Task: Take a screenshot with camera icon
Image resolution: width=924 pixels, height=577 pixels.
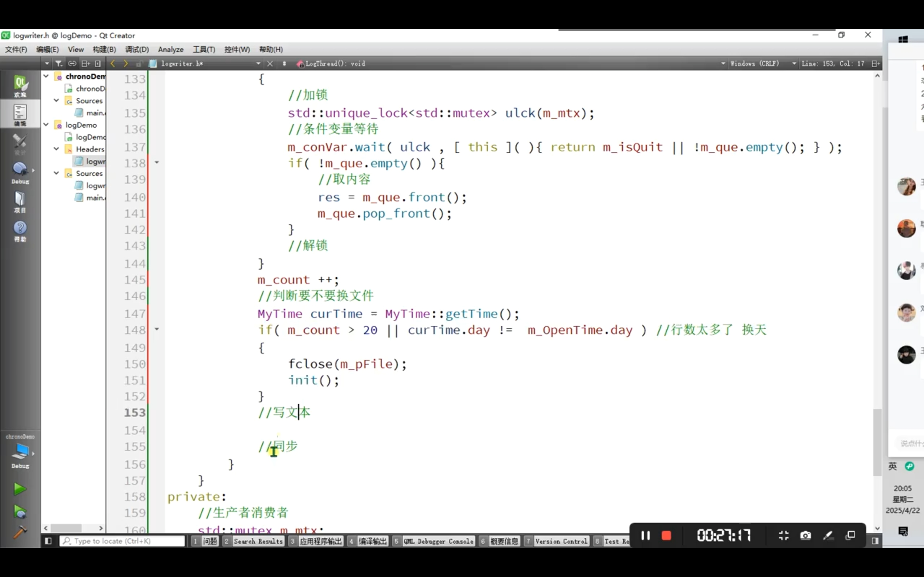Action: tap(805, 536)
